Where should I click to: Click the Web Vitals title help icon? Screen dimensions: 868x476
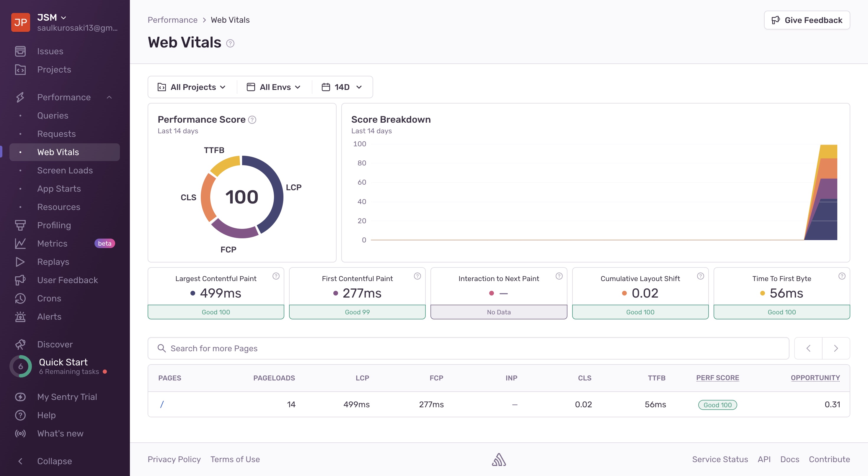tap(230, 43)
